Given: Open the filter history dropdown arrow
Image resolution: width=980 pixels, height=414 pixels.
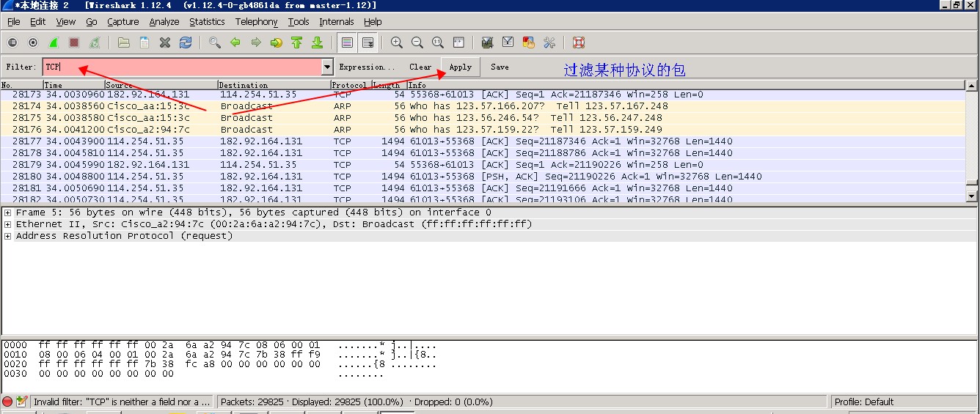Looking at the screenshot, I should click(x=327, y=67).
